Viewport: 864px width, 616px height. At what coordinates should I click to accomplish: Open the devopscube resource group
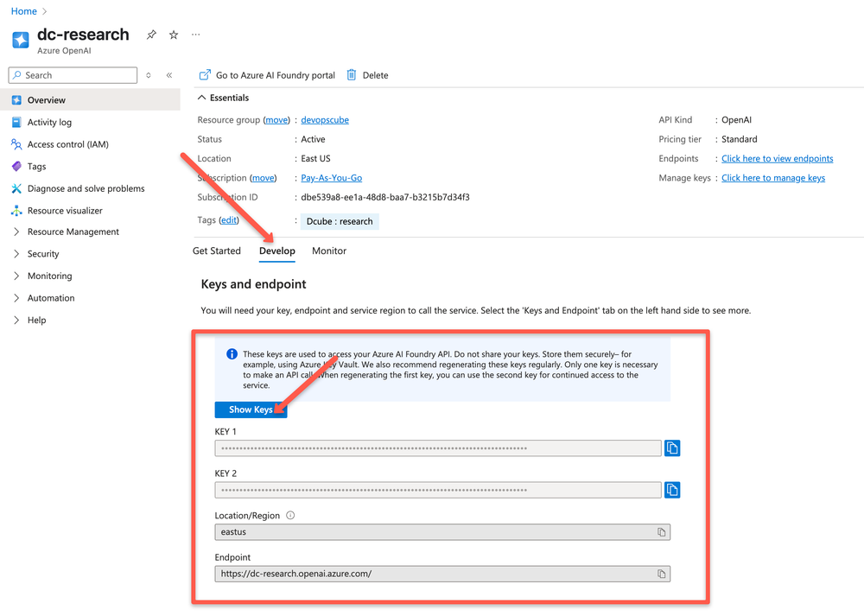click(x=324, y=119)
